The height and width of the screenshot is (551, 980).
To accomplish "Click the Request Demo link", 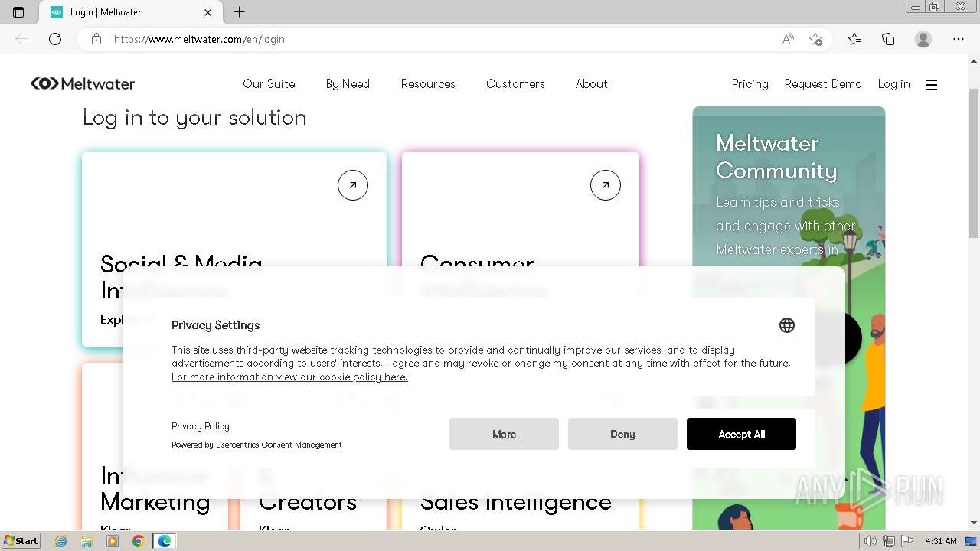I will (823, 84).
